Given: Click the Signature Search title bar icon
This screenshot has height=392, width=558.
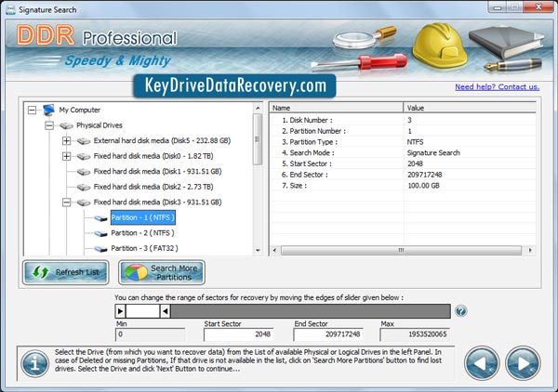Looking at the screenshot, I should tap(10, 9).
